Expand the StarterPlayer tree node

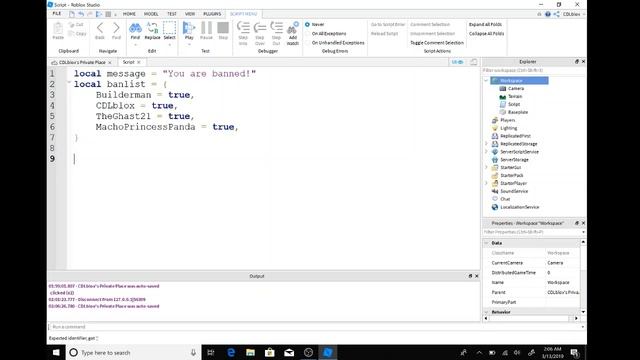pos(486,183)
